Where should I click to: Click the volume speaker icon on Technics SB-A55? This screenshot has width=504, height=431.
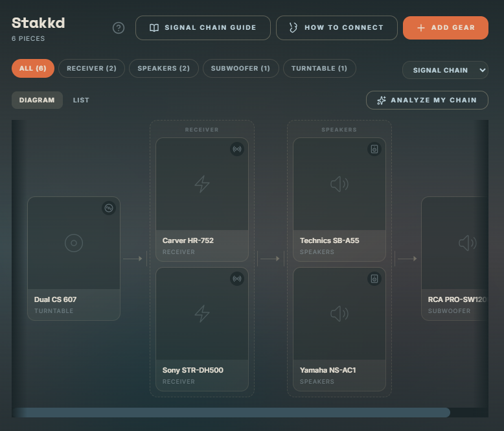coord(339,184)
